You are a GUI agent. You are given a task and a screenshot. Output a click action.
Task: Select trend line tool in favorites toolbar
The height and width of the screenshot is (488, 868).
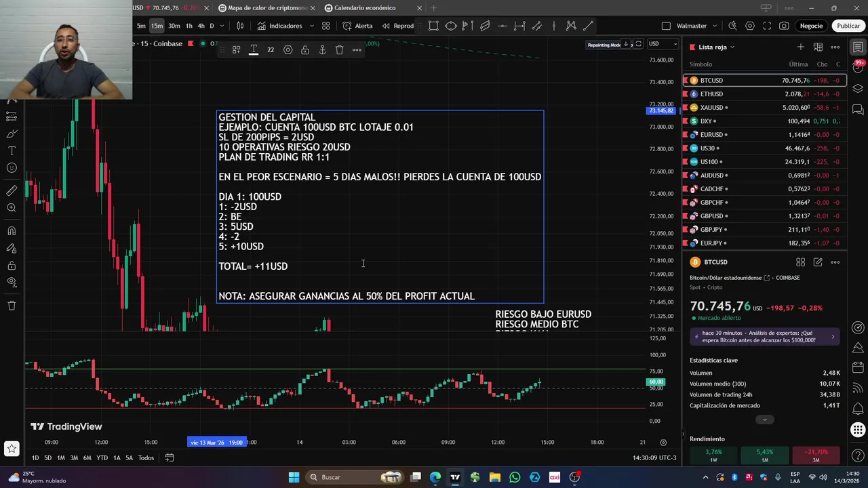coord(589,26)
